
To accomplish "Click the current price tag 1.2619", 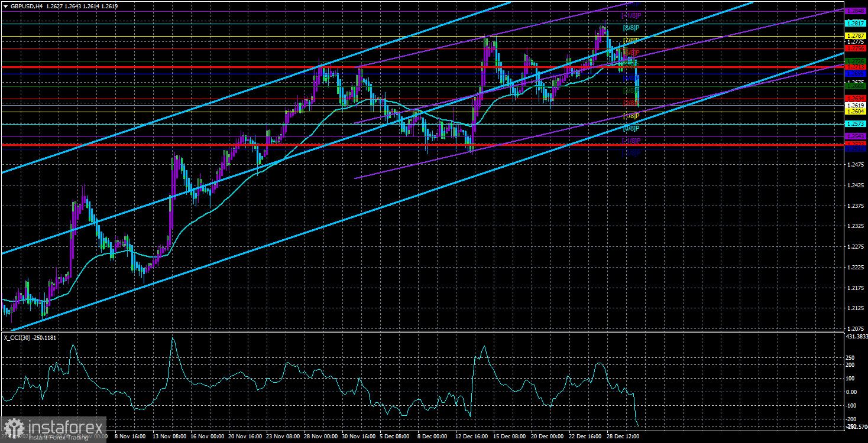I will coord(856,105).
